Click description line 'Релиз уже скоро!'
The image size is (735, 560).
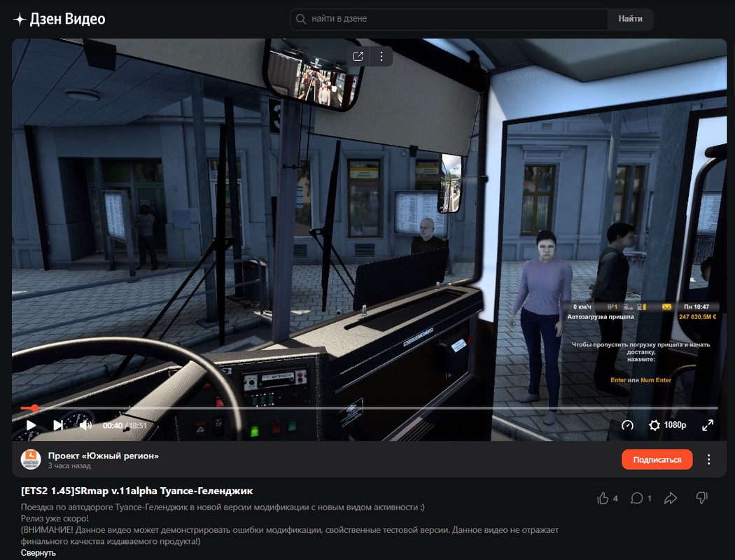(55, 518)
